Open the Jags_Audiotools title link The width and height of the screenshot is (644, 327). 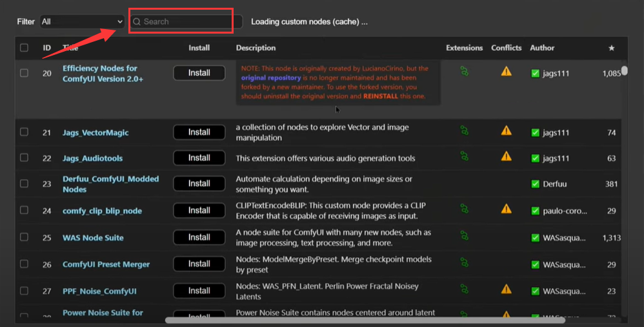[x=92, y=158]
